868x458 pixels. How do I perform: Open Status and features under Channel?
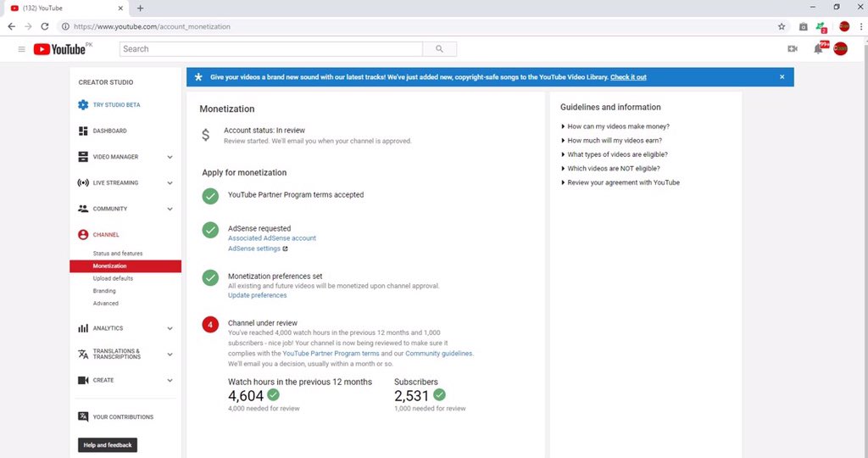click(x=118, y=254)
